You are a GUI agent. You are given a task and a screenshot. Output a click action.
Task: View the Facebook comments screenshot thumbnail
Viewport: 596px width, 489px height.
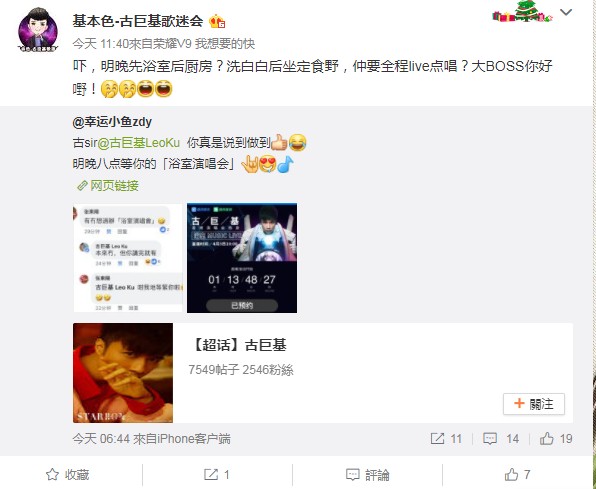128,258
